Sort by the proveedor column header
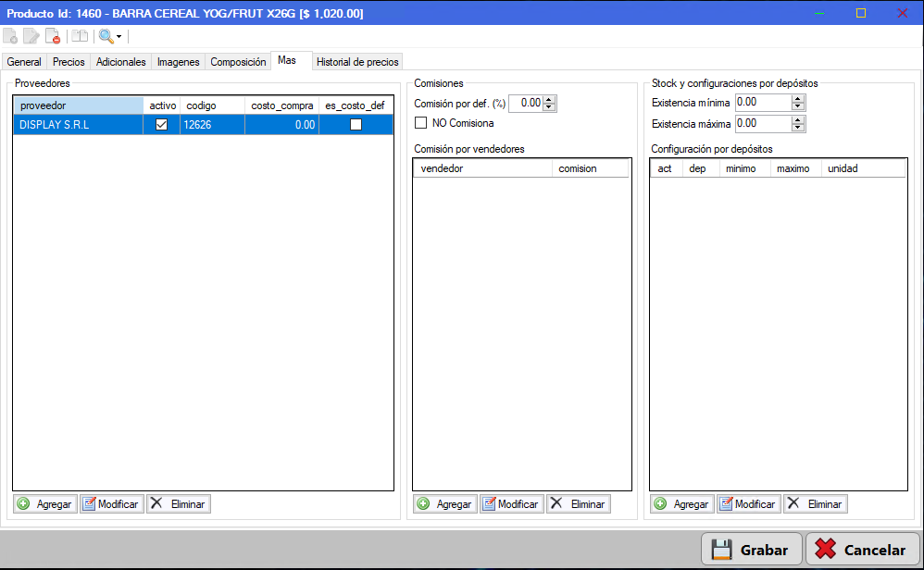Screen dimensions: 924x570 click(79, 105)
